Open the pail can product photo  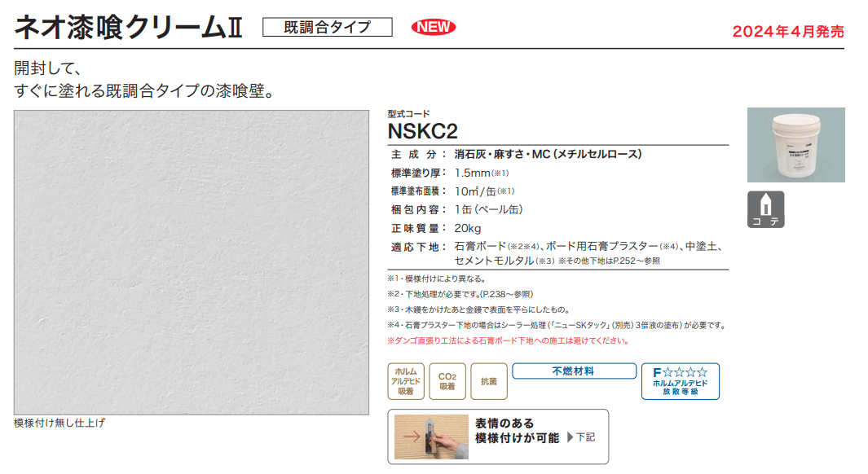pos(796,145)
